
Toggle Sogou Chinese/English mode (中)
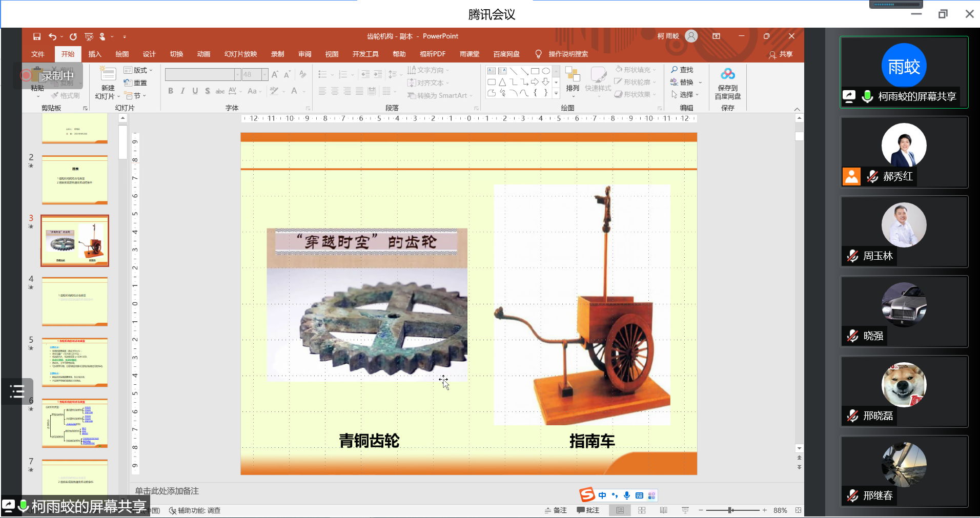[602, 495]
